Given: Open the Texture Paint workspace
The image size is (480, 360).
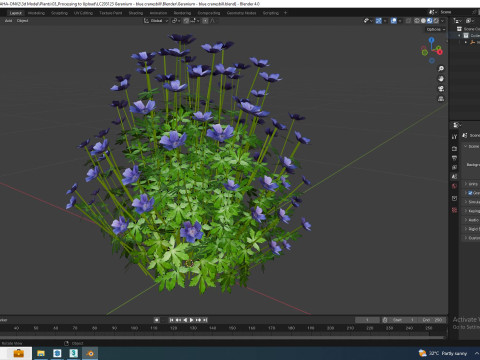Looking at the screenshot, I should coord(111,13).
